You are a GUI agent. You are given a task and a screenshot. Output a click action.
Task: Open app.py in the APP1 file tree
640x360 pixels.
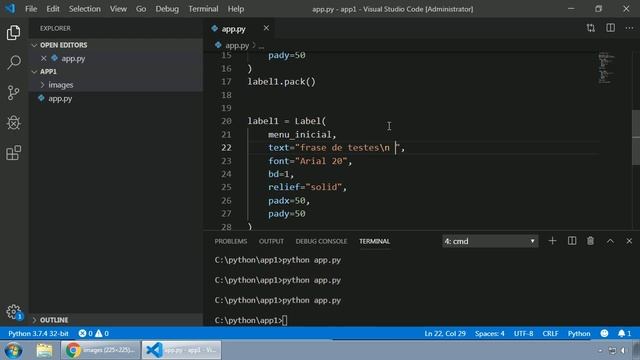click(x=60, y=98)
